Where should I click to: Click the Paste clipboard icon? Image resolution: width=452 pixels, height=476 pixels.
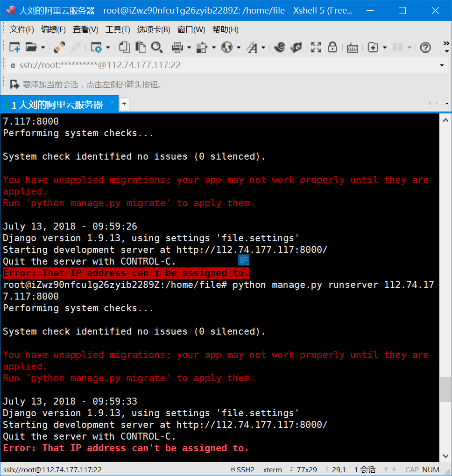(x=141, y=47)
